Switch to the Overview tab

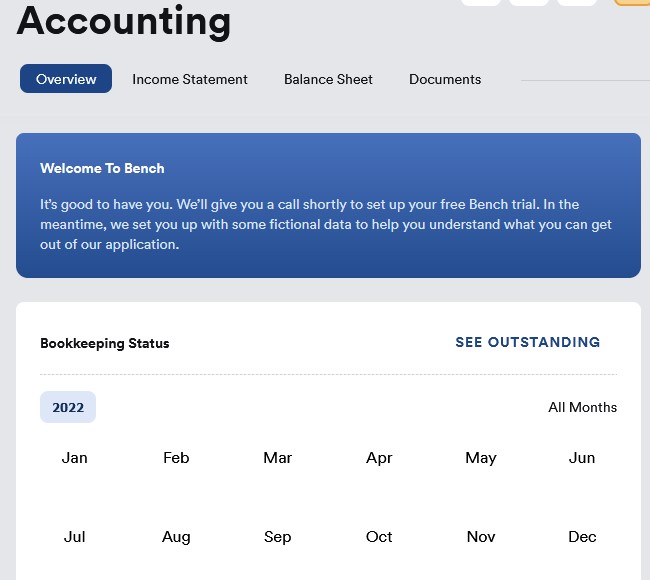(x=66, y=79)
